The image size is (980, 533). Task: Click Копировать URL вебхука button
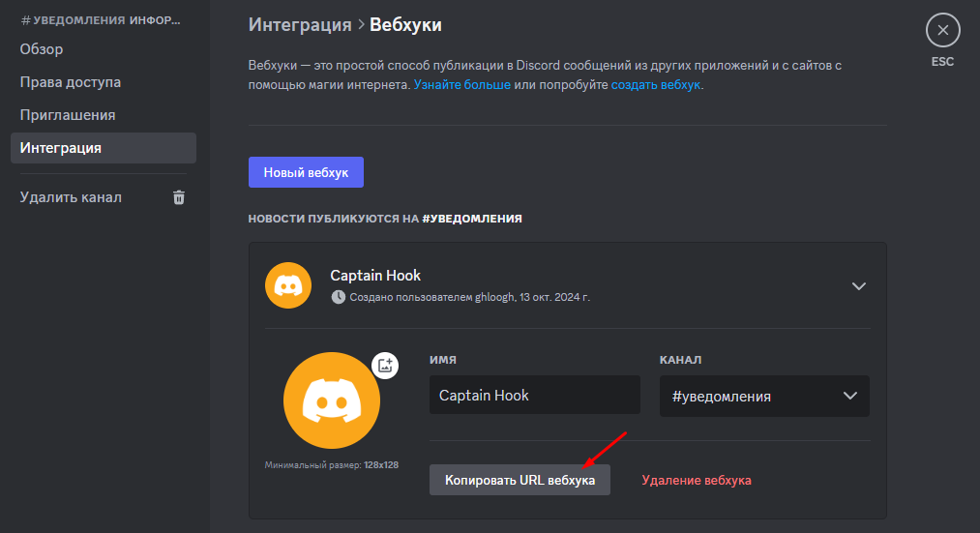(520, 480)
